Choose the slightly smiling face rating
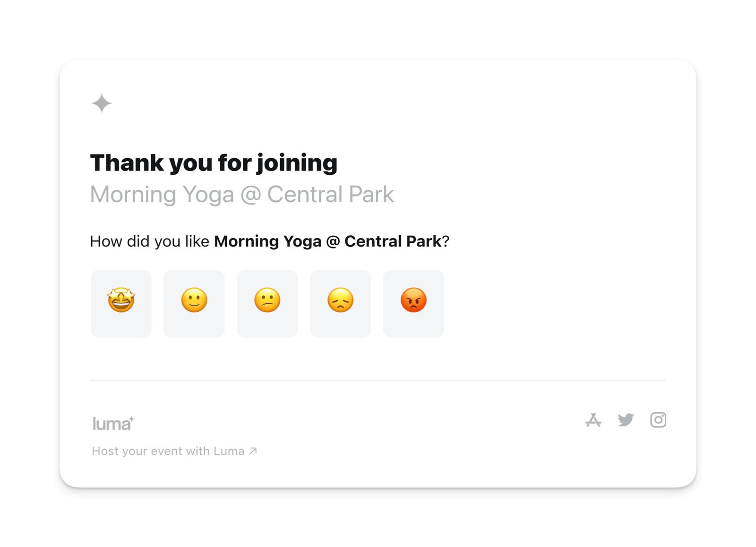The image size is (756, 547). point(194,303)
